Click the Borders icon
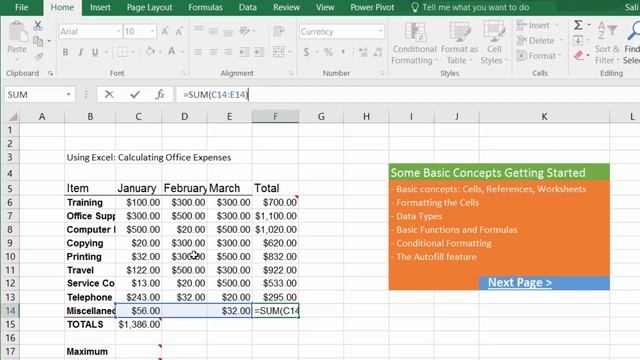The image size is (640, 360). click(x=122, y=52)
